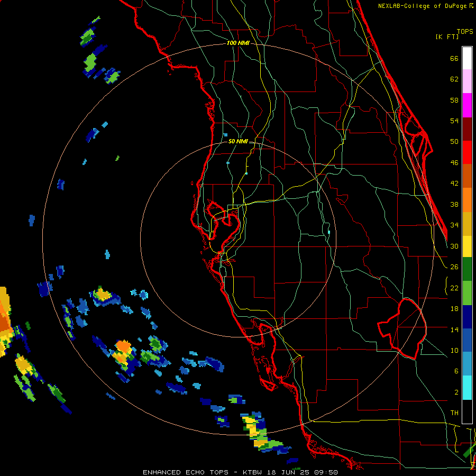The height and width of the screenshot is (476, 476).
Task: Click the cyan legend color swatch
Action: (x=467, y=388)
